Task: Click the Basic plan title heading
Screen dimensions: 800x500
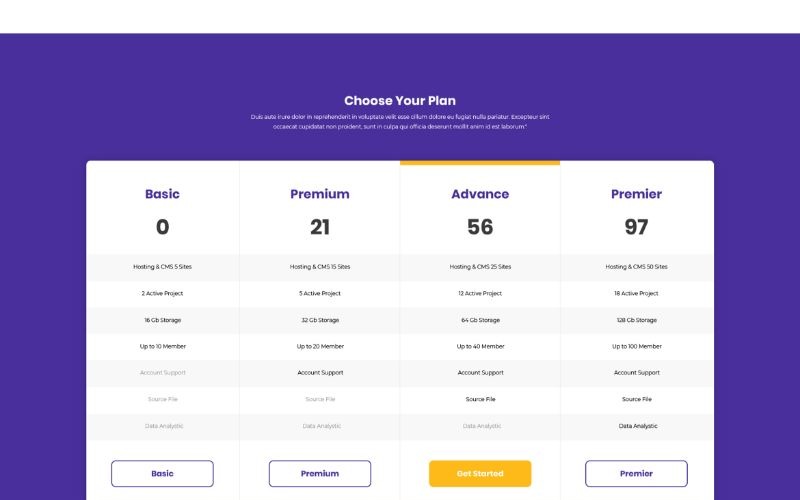Action: (162, 194)
